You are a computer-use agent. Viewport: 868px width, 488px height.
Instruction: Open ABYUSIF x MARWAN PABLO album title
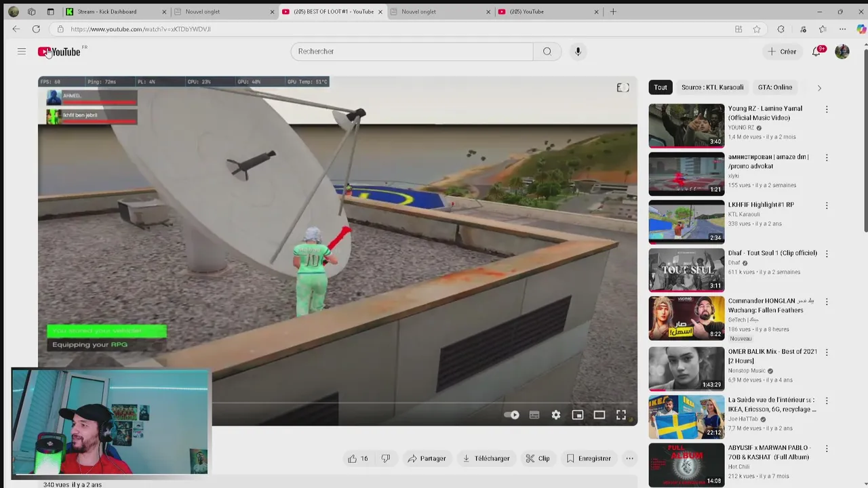(770, 453)
